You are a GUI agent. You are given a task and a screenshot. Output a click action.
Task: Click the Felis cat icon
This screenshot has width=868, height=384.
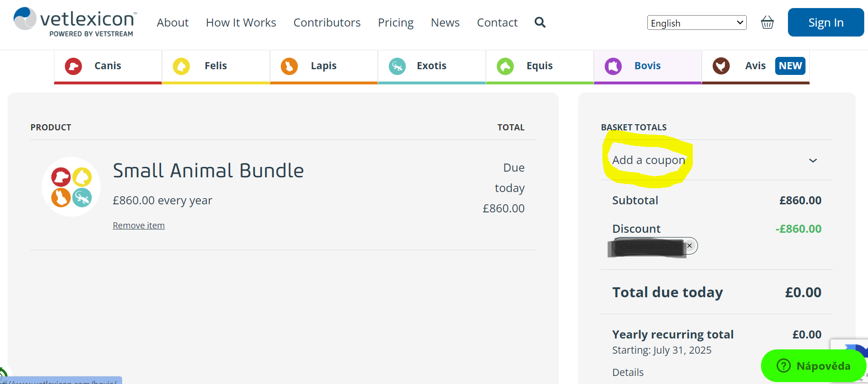[181, 66]
